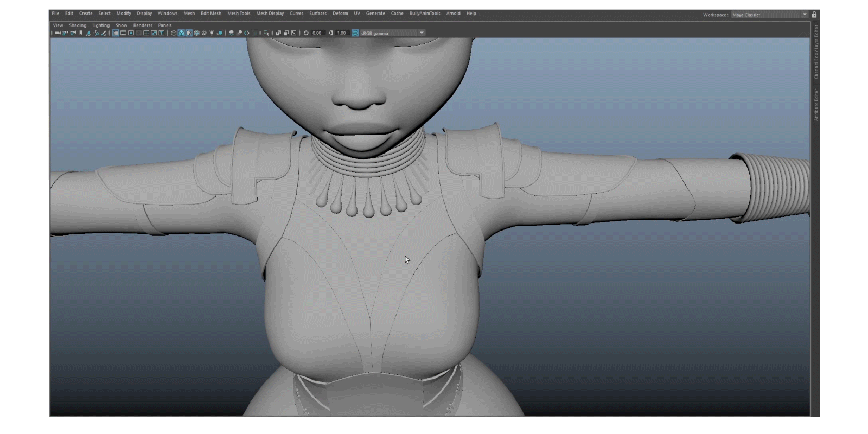Open the Workspace Maya Classic dropdown
868x434 pixels.
[769, 15]
